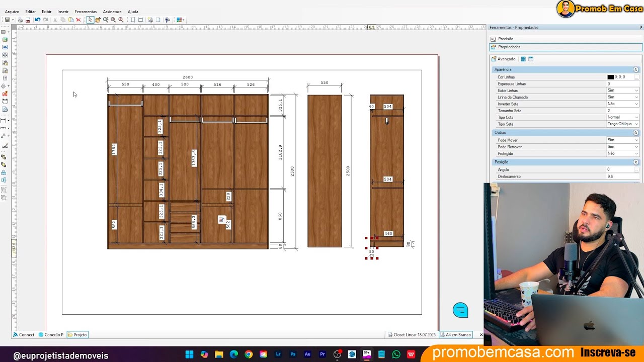This screenshot has height=362, width=644.
Task: Open the Assinatura menu
Action: (x=112, y=12)
